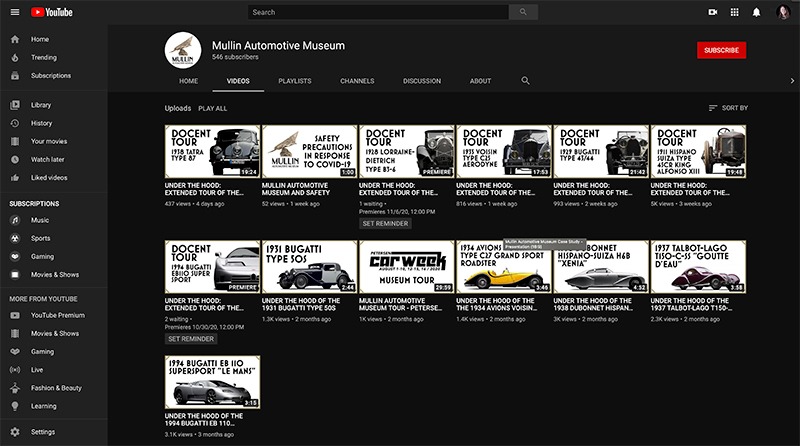The height and width of the screenshot is (446, 800).
Task: Open 1935 Voisin Type C25 Aerodyne thumbnail
Action: point(504,152)
